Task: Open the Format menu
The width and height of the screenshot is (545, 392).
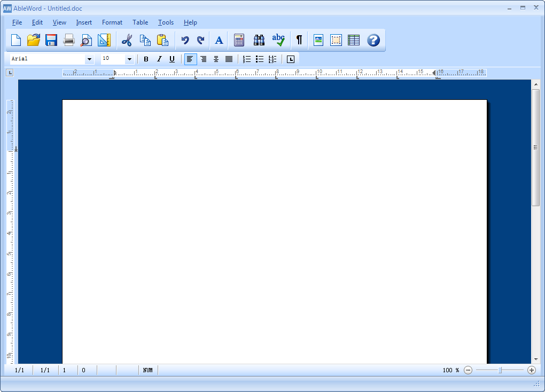Action: click(112, 22)
